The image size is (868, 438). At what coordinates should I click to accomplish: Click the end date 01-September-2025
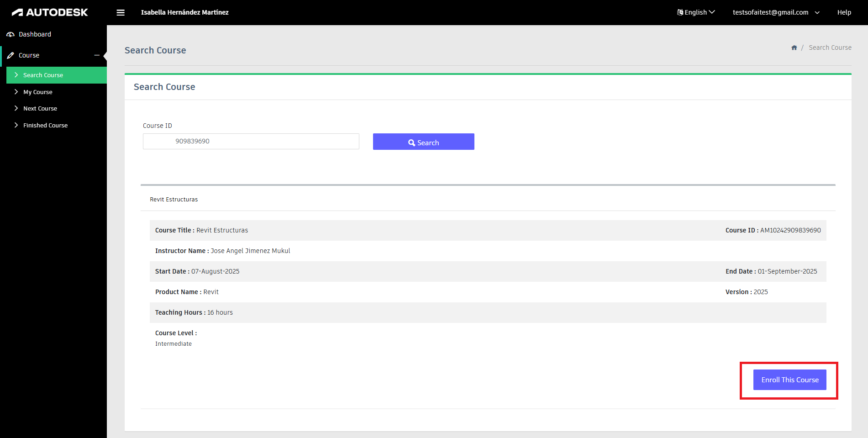tap(787, 271)
